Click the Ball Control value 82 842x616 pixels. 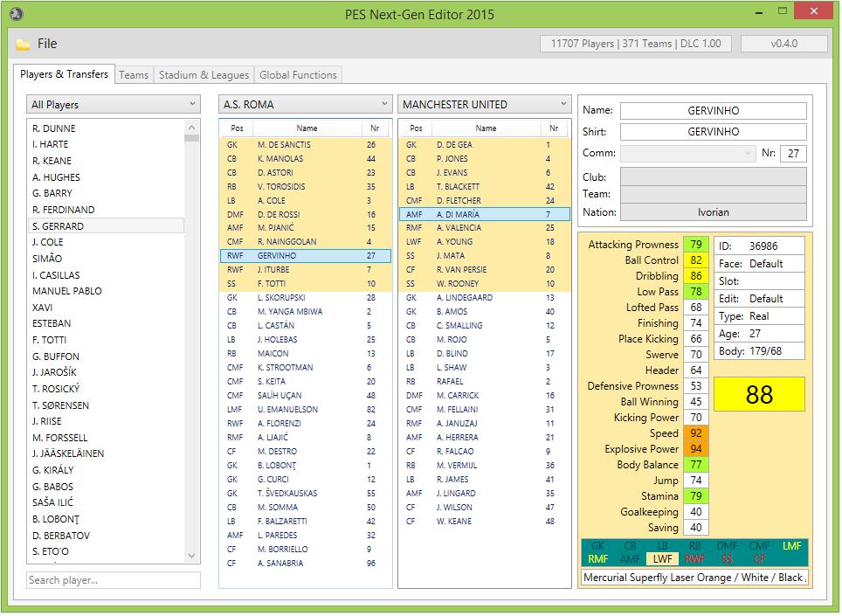696,260
